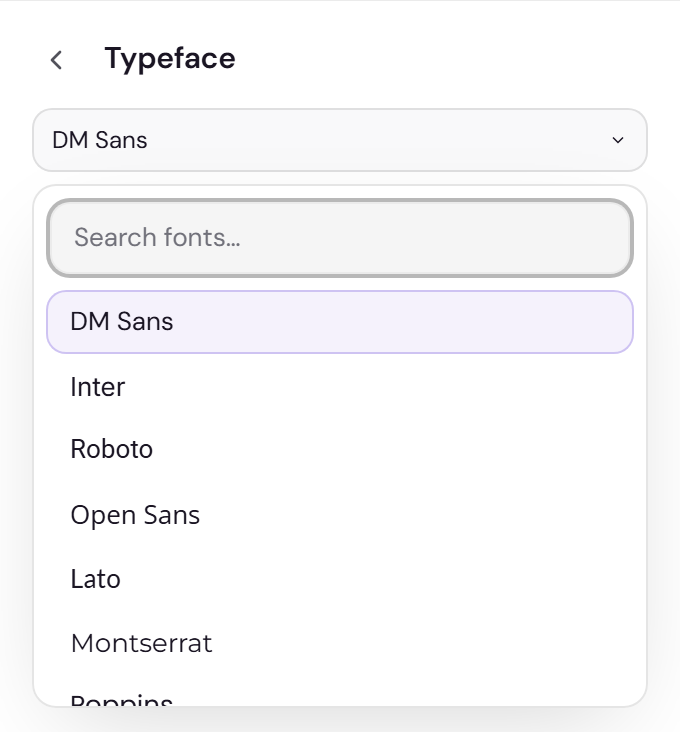Choose Lato from the font list
Image resolution: width=680 pixels, height=732 pixels.
click(x=340, y=579)
